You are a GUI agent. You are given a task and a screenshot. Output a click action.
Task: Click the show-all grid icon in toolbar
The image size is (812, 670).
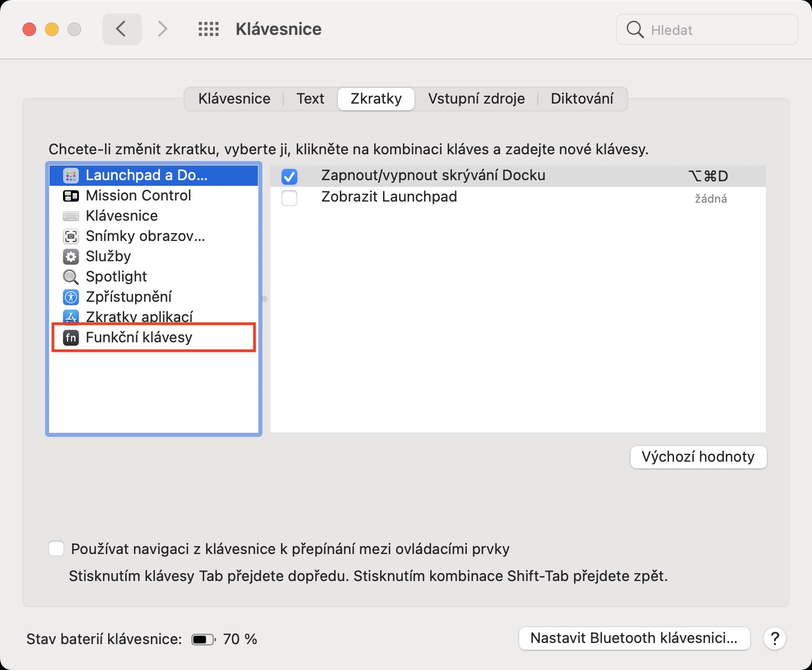click(208, 29)
